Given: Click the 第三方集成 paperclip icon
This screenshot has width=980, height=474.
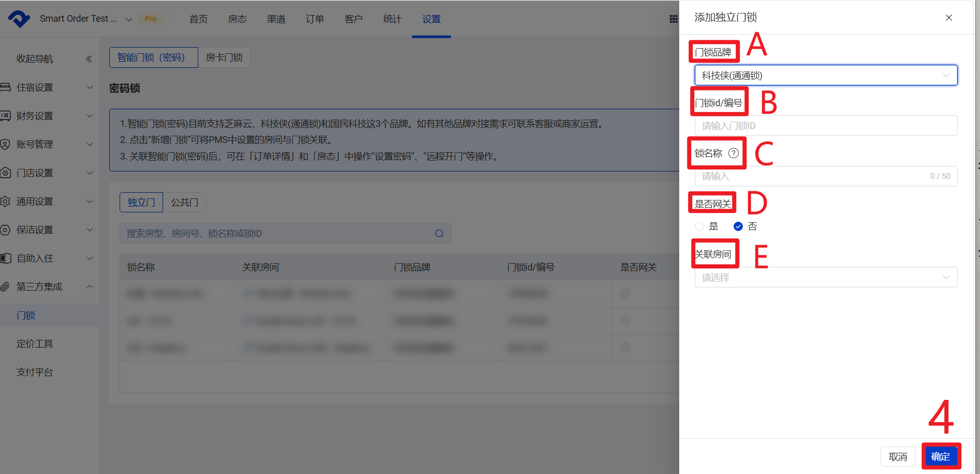Looking at the screenshot, I should point(6,286).
